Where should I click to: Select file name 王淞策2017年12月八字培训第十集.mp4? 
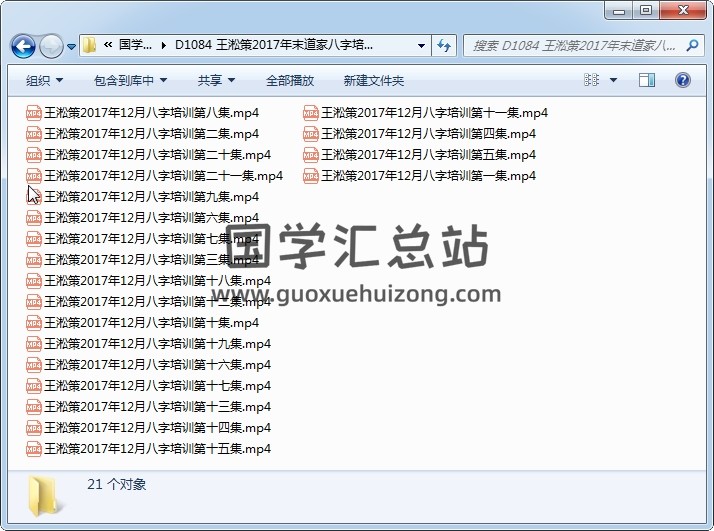click(152, 322)
